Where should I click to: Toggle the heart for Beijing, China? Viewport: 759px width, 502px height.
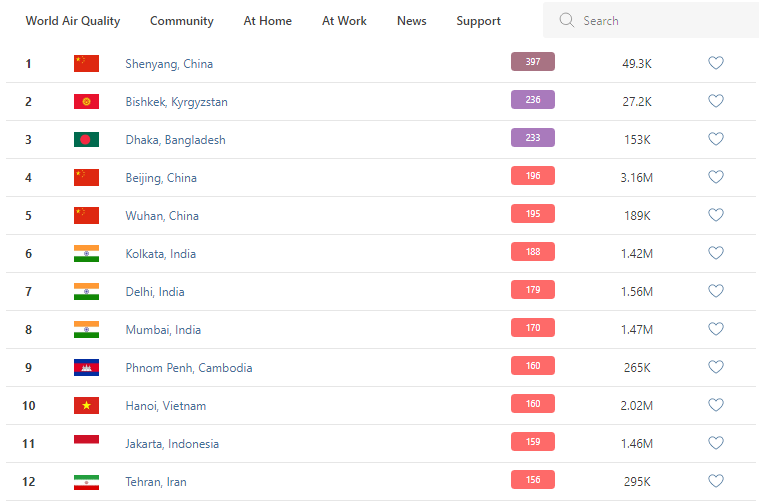[716, 177]
